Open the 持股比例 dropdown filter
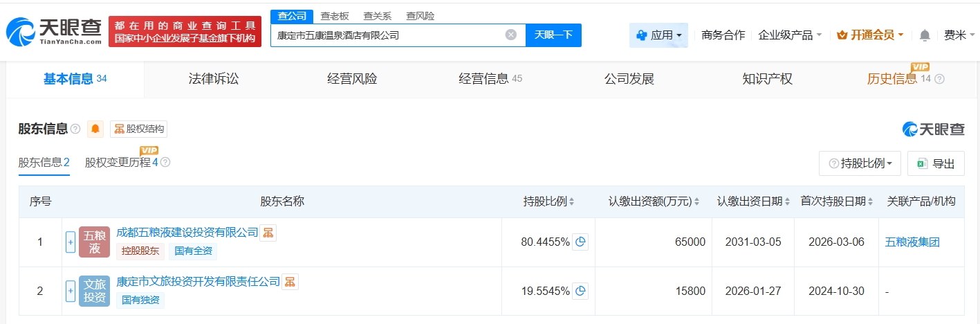Image resolution: width=980 pixels, height=324 pixels. pyautogui.click(x=860, y=163)
